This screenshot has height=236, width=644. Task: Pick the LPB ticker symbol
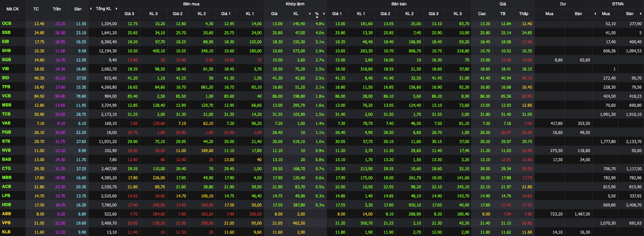(x=6, y=196)
